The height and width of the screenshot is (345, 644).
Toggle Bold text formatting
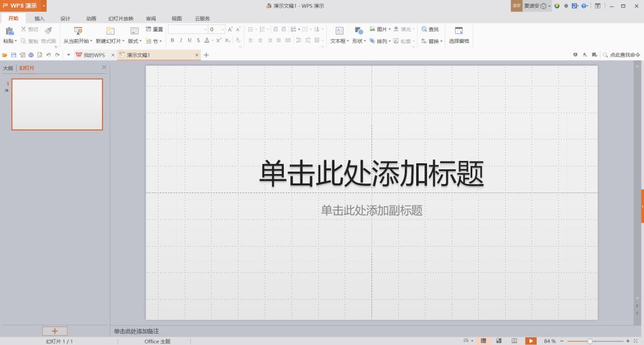click(172, 41)
